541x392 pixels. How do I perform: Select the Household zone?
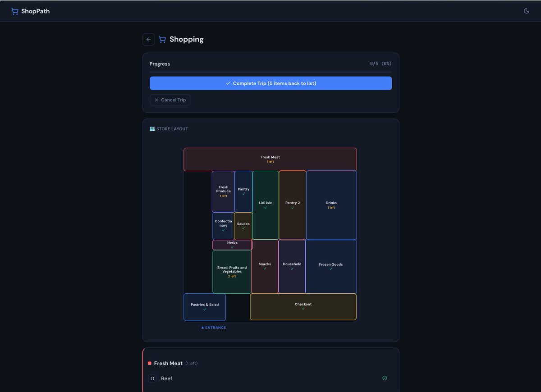coord(292,266)
